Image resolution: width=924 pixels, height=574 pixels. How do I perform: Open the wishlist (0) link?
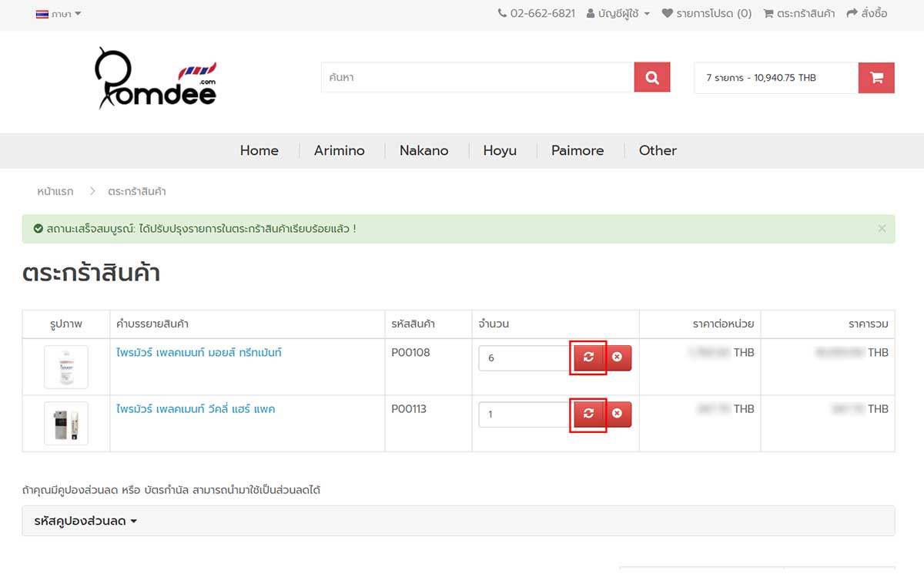point(707,13)
